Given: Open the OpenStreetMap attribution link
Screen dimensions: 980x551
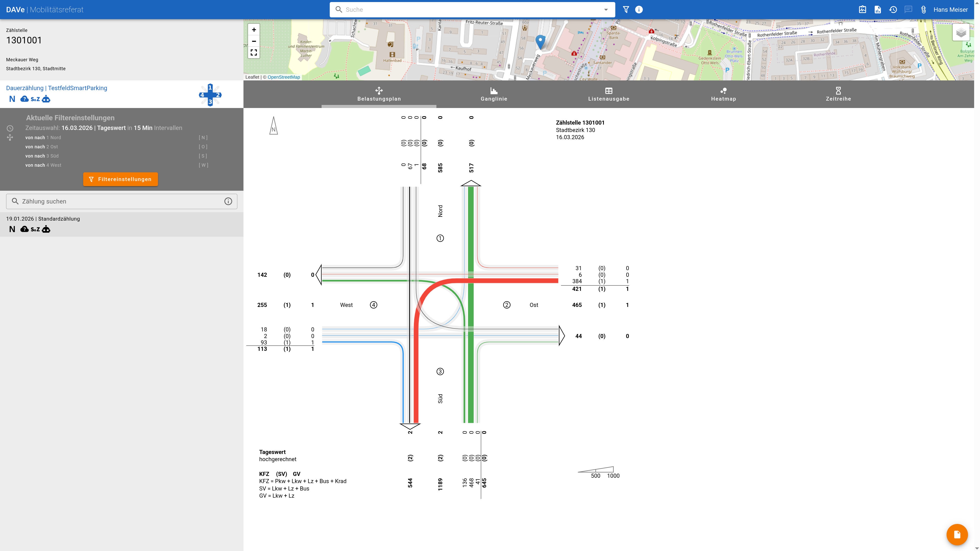Looking at the screenshot, I should pos(284,77).
